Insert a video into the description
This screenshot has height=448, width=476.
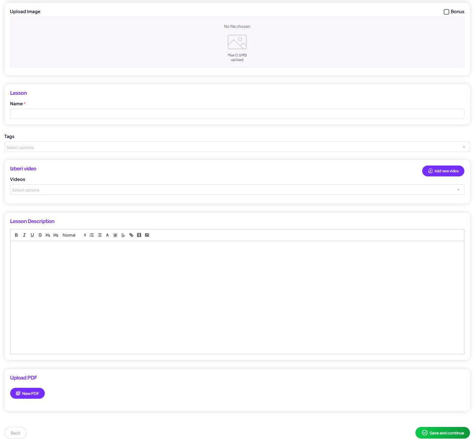139,235
